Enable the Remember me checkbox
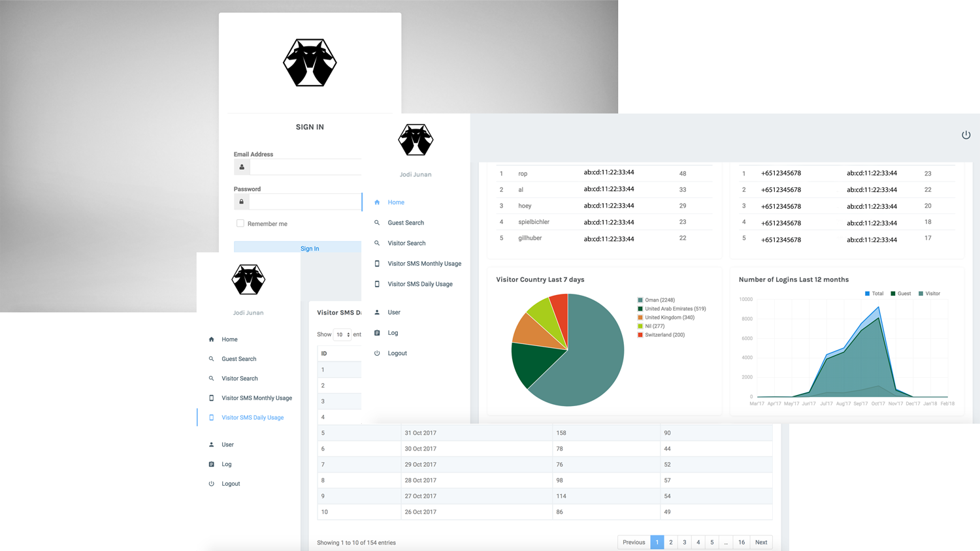The height and width of the screenshot is (551, 980). pyautogui.click(x=240, y=223)
